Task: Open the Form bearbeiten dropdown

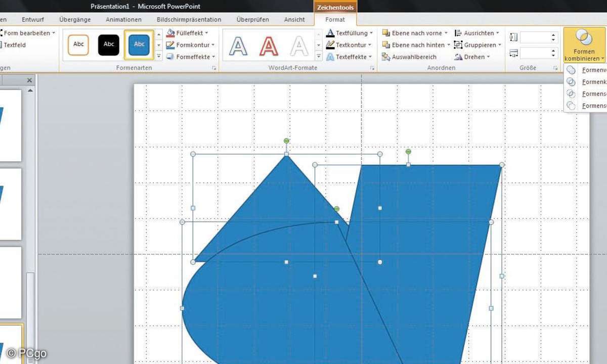Action: 27,33
